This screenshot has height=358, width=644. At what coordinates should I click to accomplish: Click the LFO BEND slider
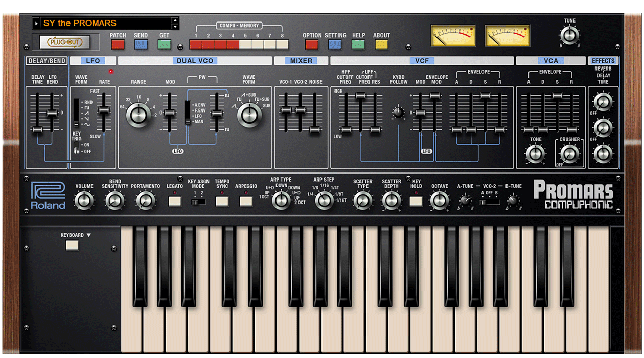pyautogui.click(x=52, y=113)
